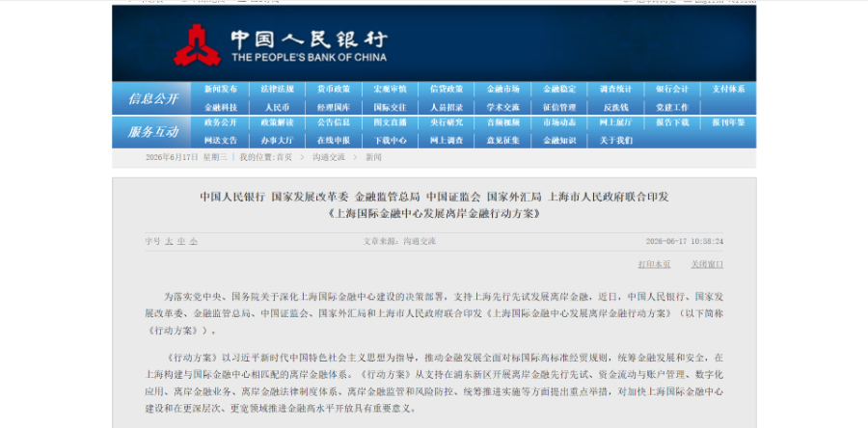The height and width of the screenshot is (428, 868).
Task: Click the 信息公开 section header
Action: click(152, 99)
